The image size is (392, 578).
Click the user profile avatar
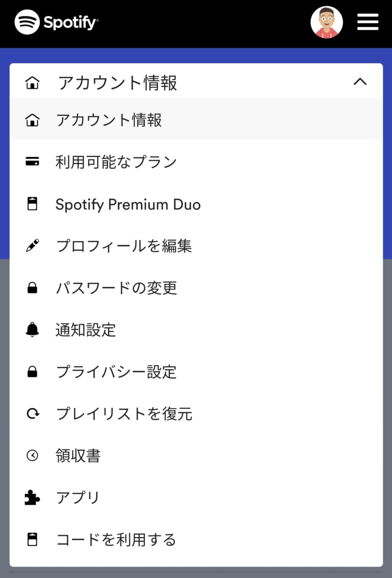point(326,22)
